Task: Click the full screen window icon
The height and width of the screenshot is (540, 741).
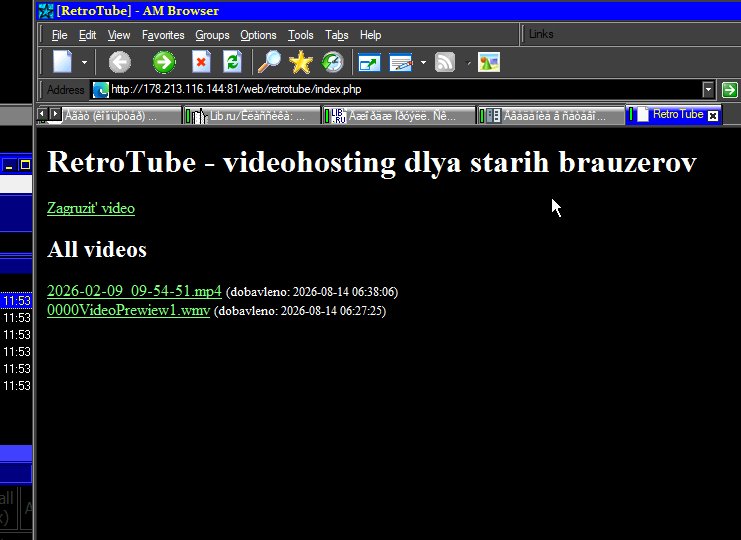Action: [x=369, y=62]
